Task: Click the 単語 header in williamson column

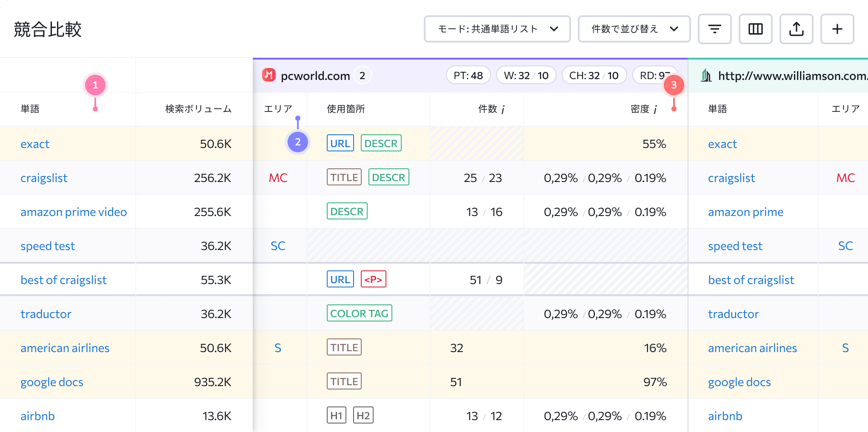Action: click(x=717, y=109)
